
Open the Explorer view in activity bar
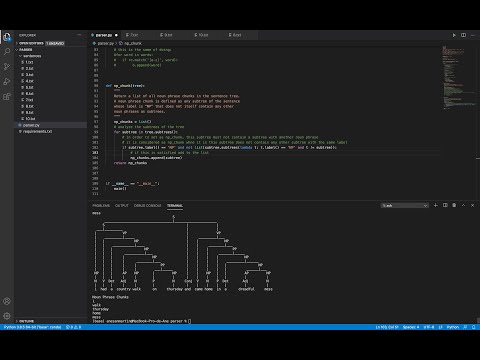pos(7,37)
